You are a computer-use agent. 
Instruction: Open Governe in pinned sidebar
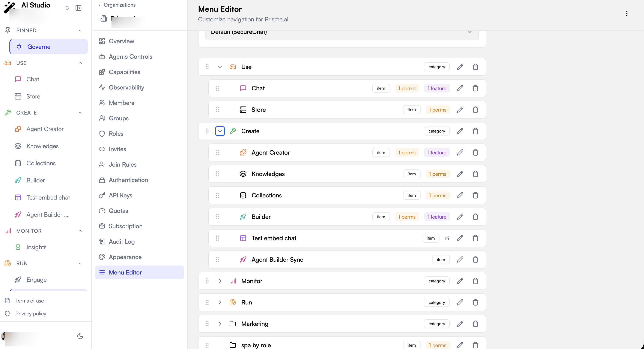(x=49, y=47)
